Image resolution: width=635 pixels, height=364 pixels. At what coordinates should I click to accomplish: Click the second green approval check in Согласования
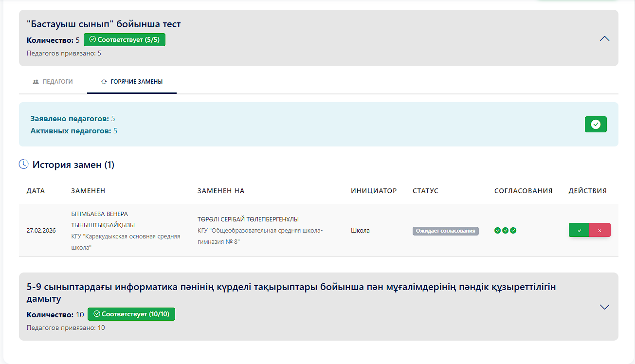[506, 230]
